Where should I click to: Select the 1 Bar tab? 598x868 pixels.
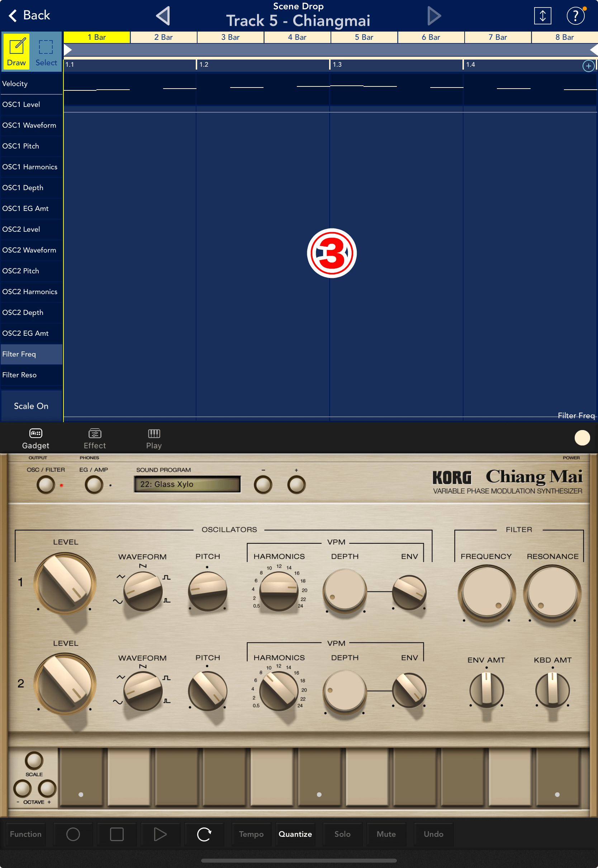click(97, 37)
